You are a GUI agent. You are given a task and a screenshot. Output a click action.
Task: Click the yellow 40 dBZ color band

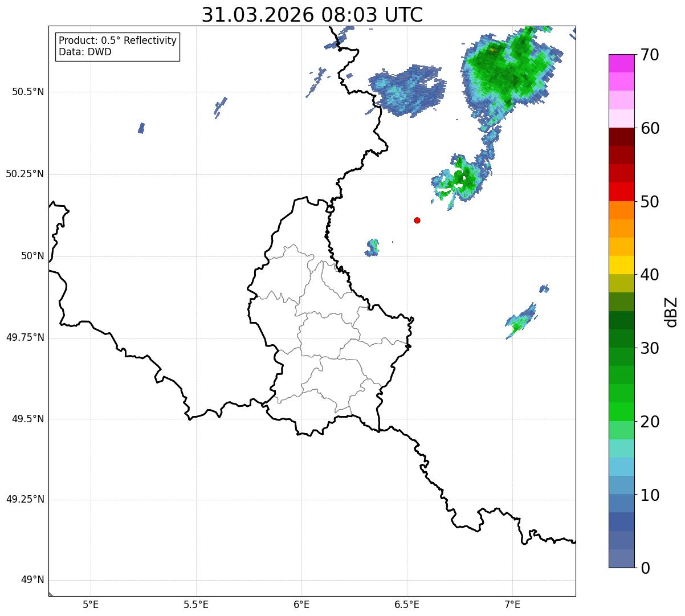click(621, 265)
